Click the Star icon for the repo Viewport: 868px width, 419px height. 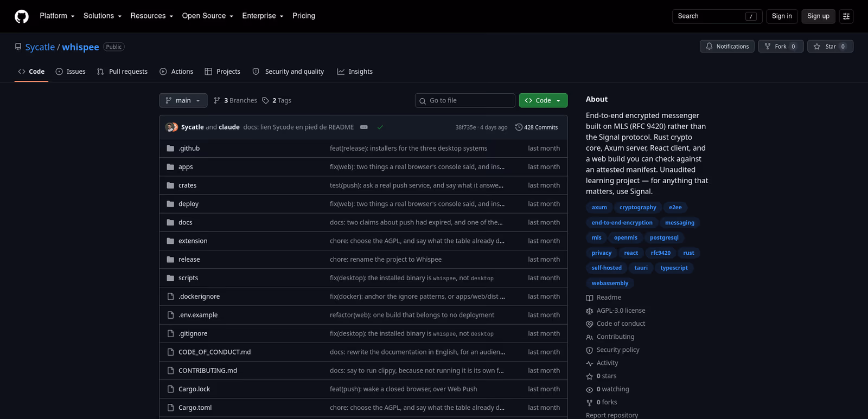pos(817,47)
